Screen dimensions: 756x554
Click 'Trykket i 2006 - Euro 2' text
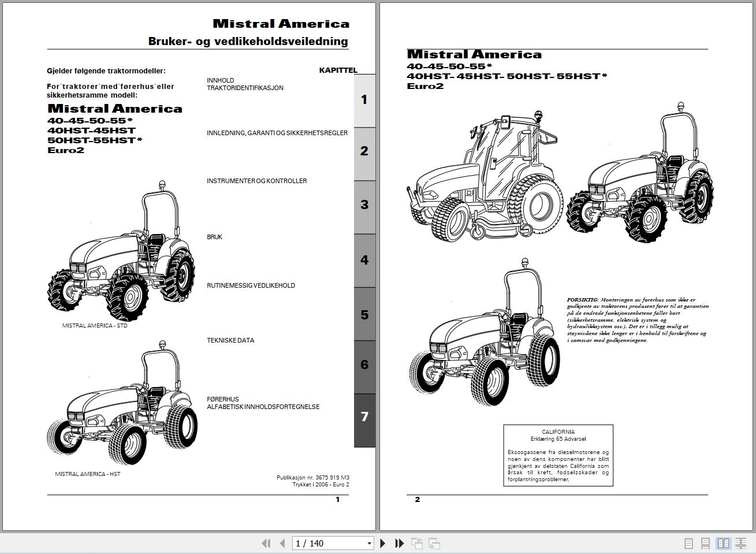click(321, 485)
